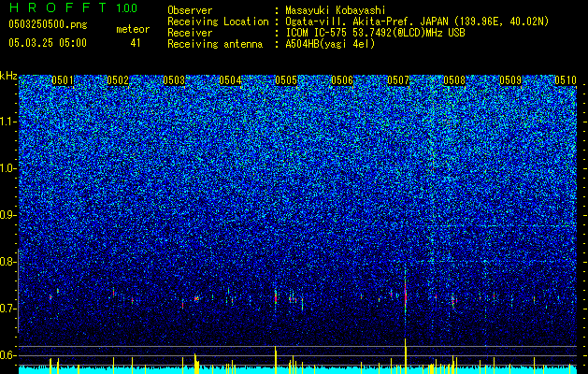This screenshot has height=374, width=588.
Task: Click time marker 0502
Action: click(118, 80)
